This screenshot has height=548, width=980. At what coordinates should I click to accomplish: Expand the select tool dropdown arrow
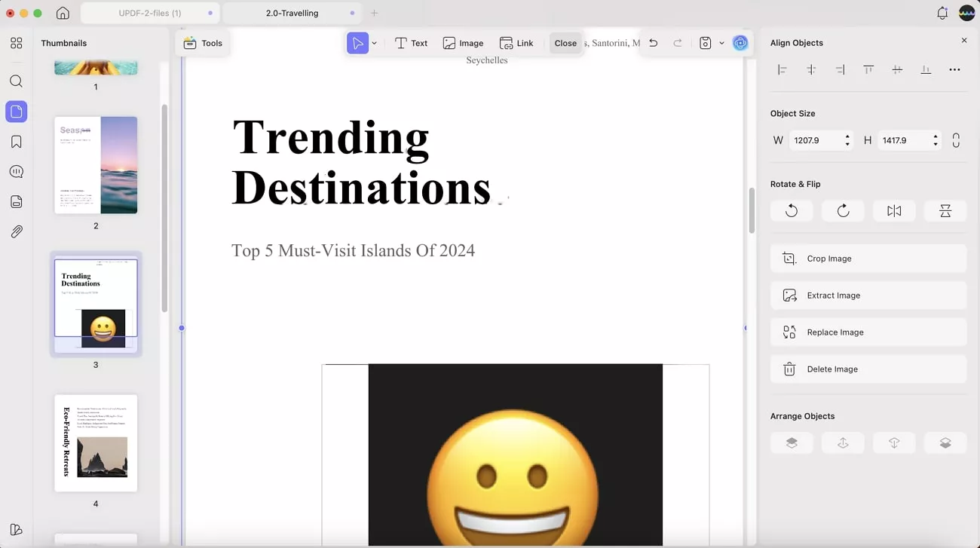click(x=375, y=44)
